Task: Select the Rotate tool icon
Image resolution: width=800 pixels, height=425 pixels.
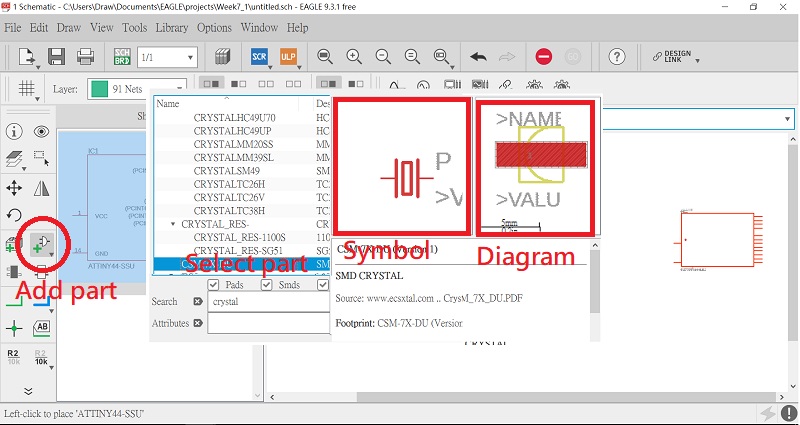Action: click(x=14, y=215)
